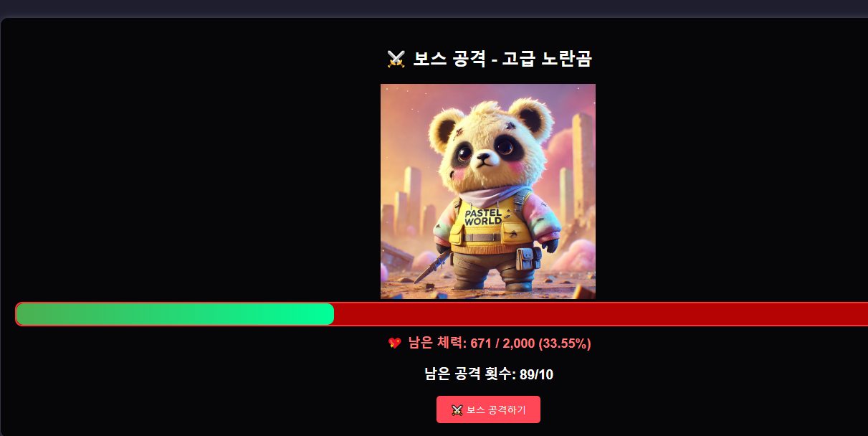Click the (33.55%) health percentage
The image size is (868, 436).
coord(564,343)
